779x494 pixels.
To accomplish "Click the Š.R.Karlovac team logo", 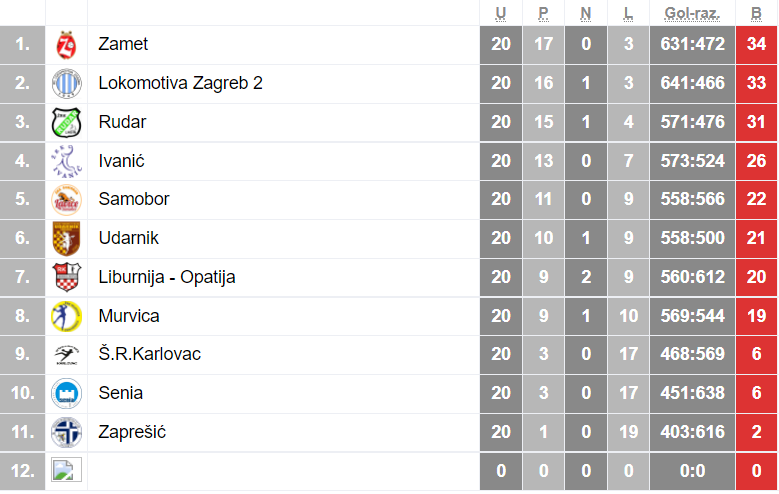I will [66, 355].
